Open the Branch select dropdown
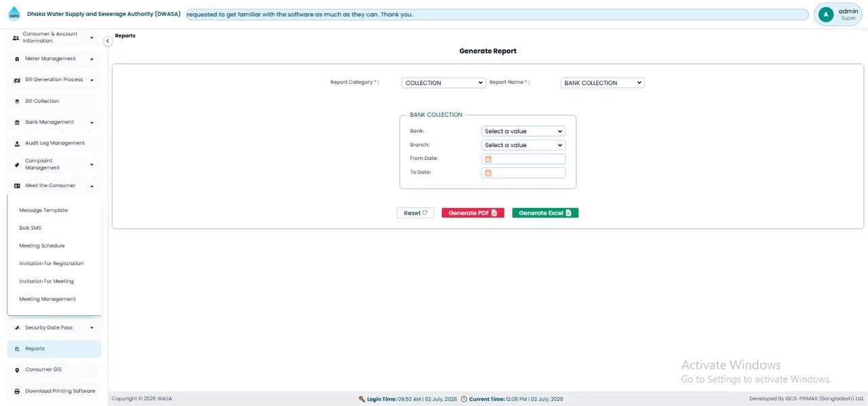The image size is (868, 406). [524, 145]
